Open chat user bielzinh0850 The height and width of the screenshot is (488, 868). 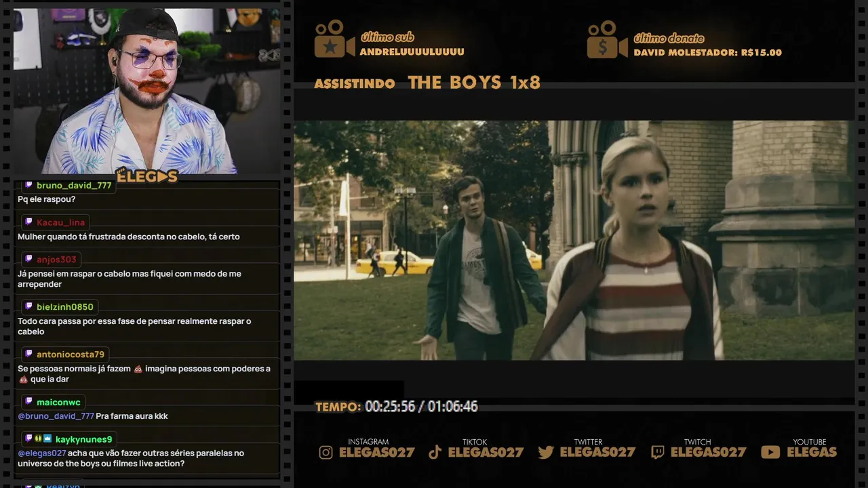tap(65, 308)
